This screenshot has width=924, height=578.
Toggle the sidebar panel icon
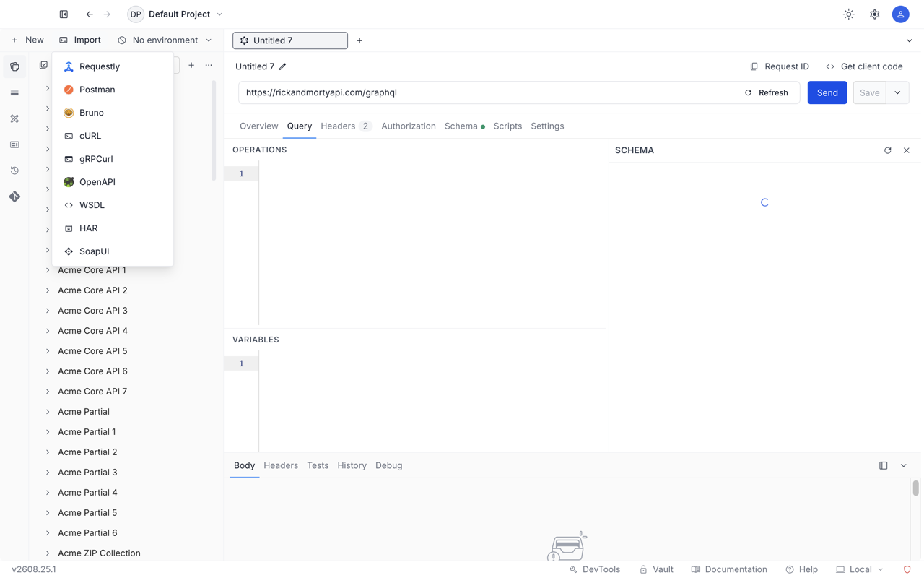tap(64, 14)
